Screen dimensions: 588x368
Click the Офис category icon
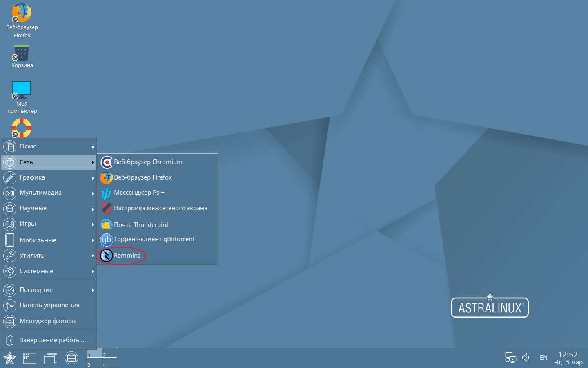point(10,146)
